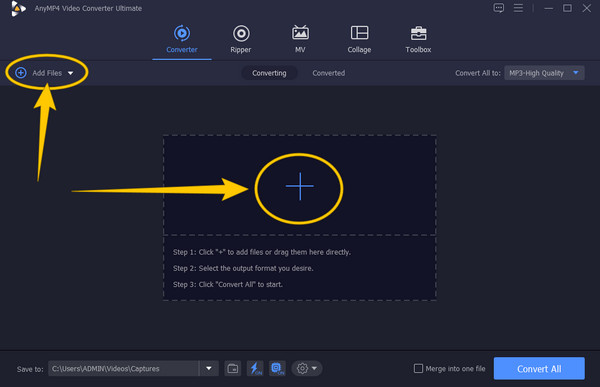The width and height of the screenshot is (600, 387).
Task: Click the save path field
Action: click(x=123, y=369)
